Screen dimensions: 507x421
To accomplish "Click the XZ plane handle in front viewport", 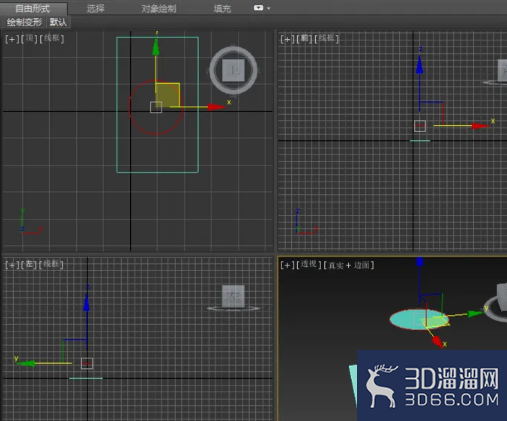I will [431, 113].
